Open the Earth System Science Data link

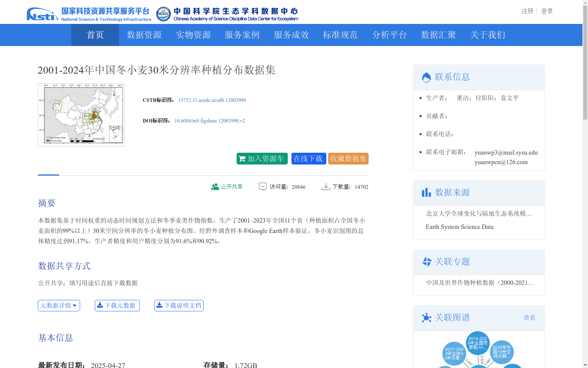460,227
